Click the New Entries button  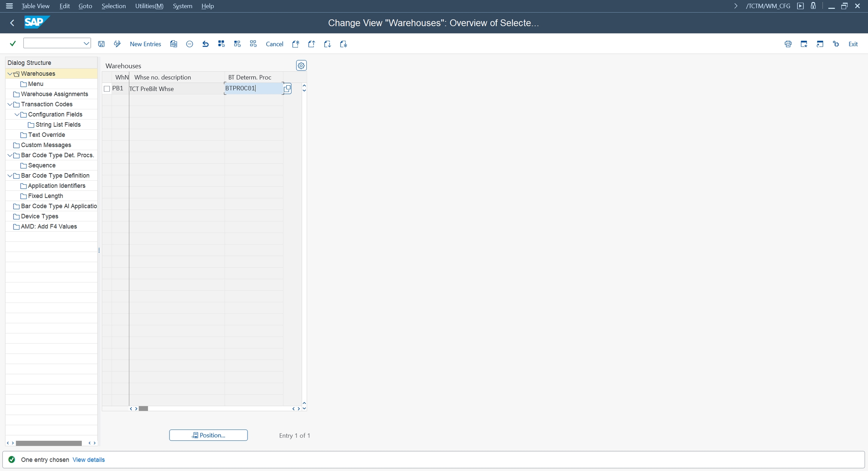click(x=145, y=44)
